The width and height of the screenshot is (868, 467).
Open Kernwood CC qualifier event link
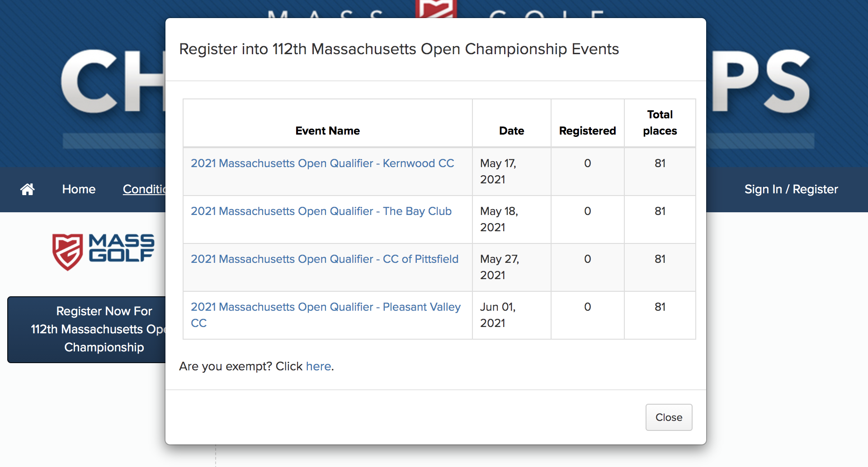click(322, 163)
